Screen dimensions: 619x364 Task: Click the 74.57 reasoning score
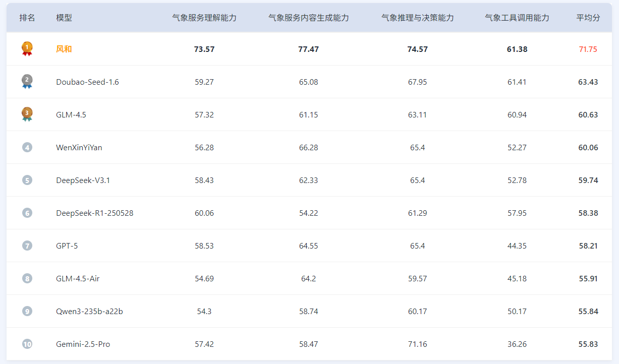[x=418, y=49]
